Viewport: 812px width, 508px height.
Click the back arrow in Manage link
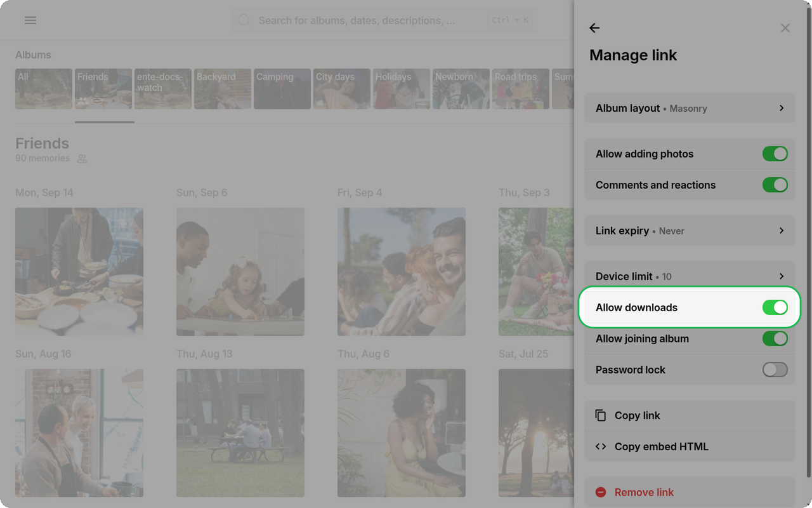[594, 28]
